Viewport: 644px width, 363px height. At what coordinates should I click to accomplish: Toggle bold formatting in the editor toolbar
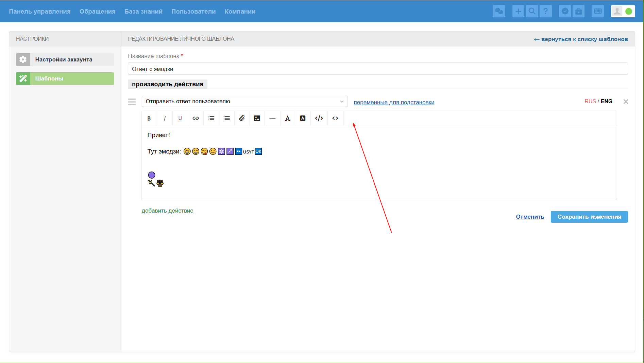tap(149, 119)
